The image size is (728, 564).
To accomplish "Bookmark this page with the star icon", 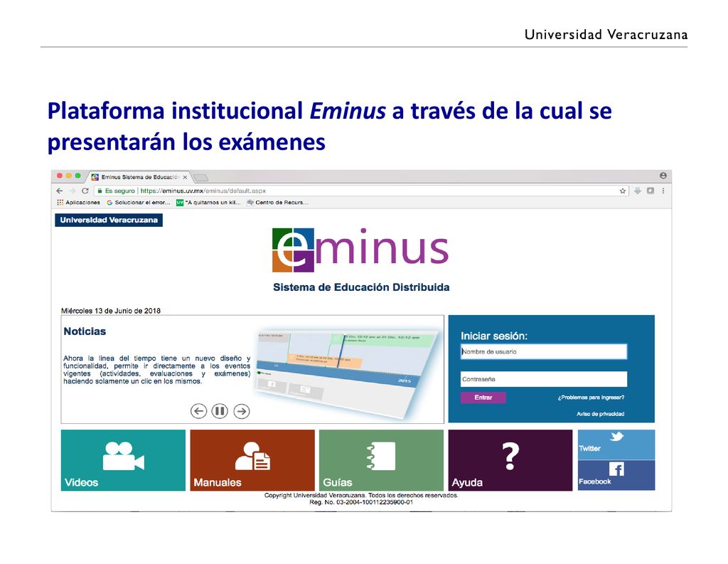I will tap(623, 191).
